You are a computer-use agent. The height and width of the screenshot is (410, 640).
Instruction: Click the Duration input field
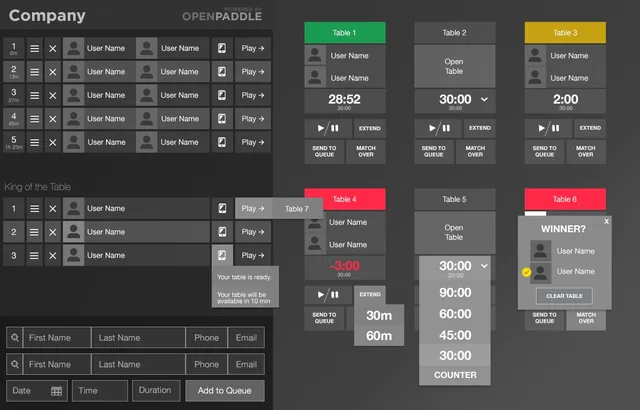[156, 391]
